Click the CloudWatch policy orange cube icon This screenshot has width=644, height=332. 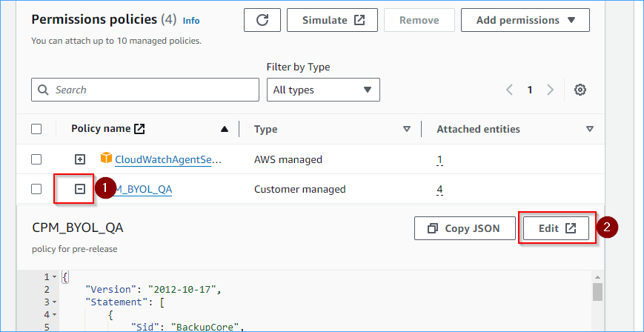107,157
